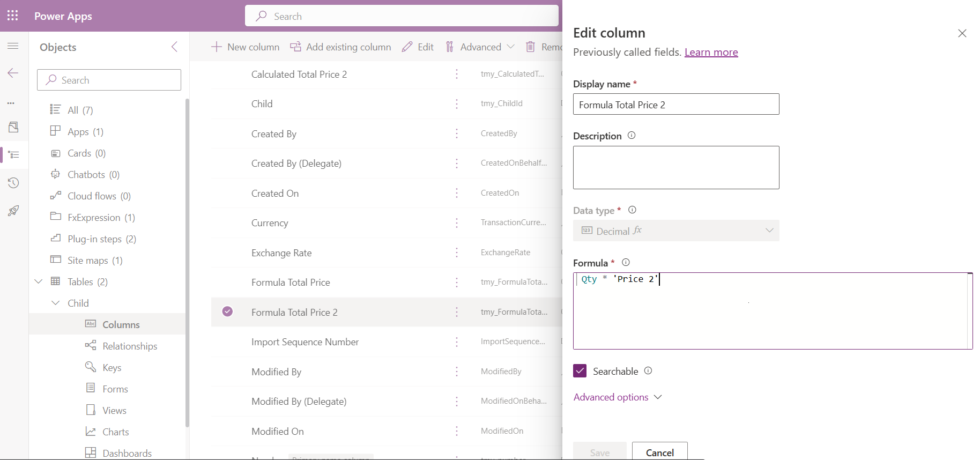Select the Objects tree icon in left rail
Viewport: 980px width, 460px height.
13,155
